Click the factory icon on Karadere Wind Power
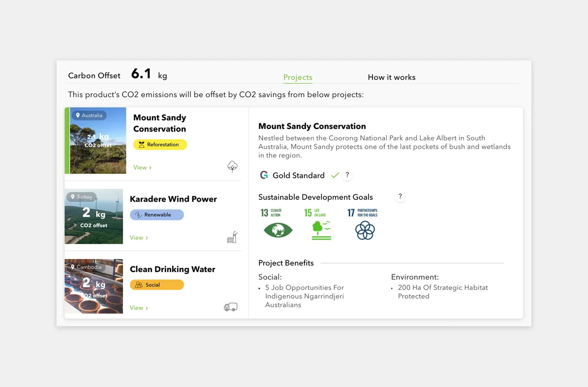Screen dimensions: 588x387 tap(232, 237)
